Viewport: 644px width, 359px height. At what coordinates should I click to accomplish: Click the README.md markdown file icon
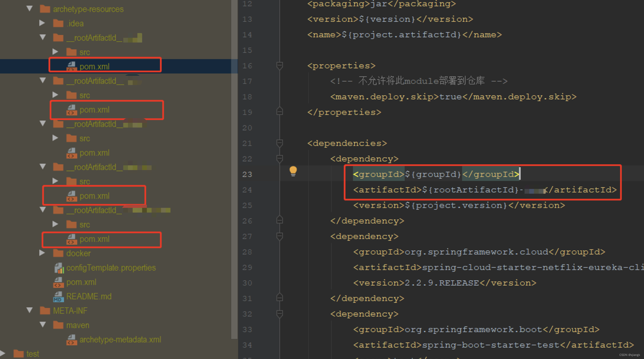click(x=59, y=296)
